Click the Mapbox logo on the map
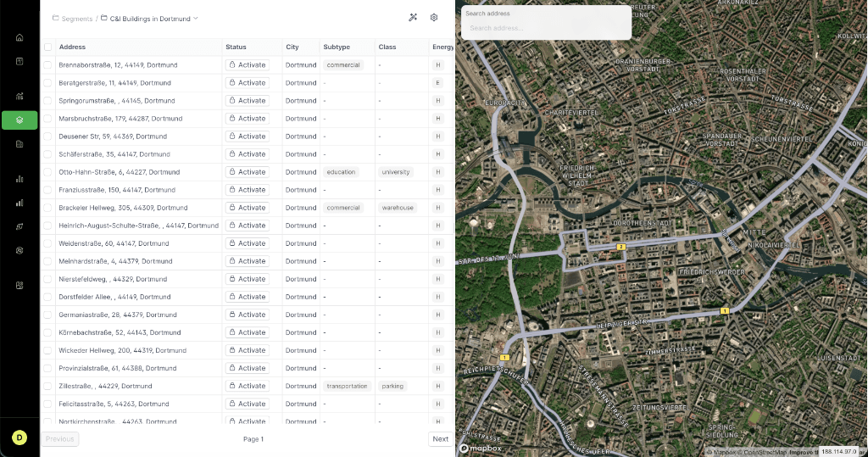Image resolution: width=868 pixels, height=457 pixels. click(480, 448)
